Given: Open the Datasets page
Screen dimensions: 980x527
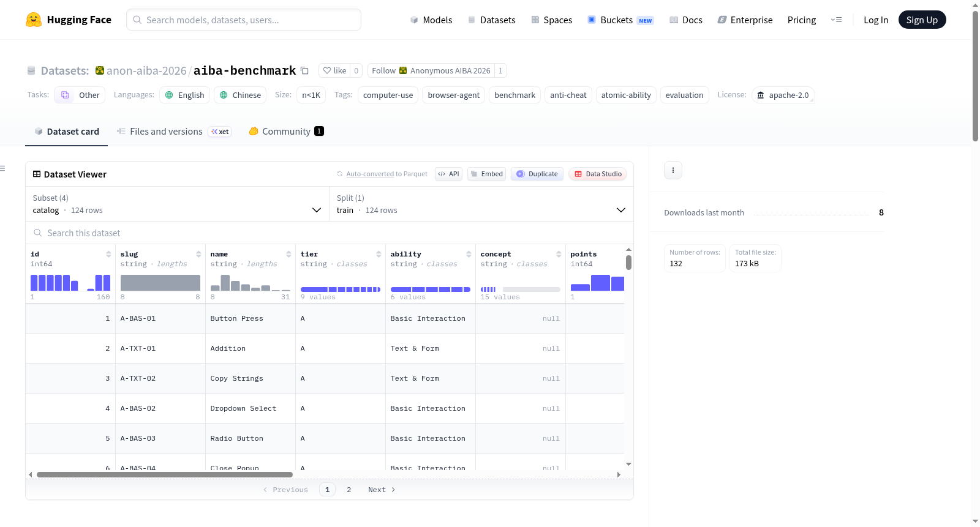Looking at the screenshot, I should coord(491,20).
